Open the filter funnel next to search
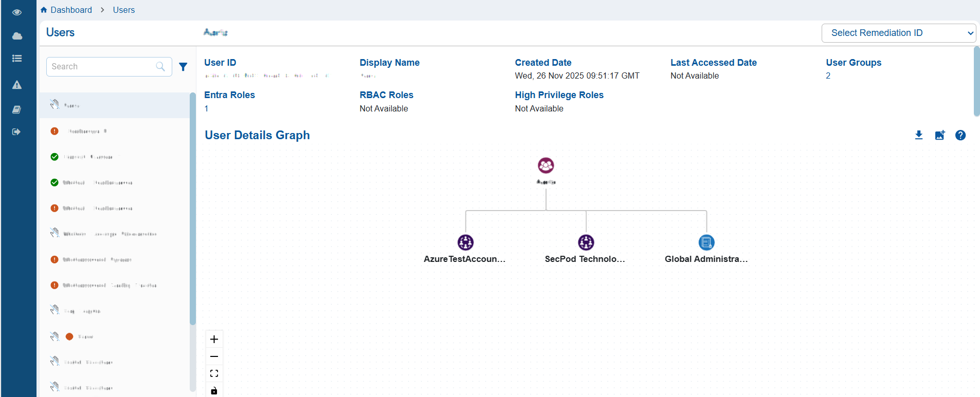 pyautogui.click(x=183, y=67)
